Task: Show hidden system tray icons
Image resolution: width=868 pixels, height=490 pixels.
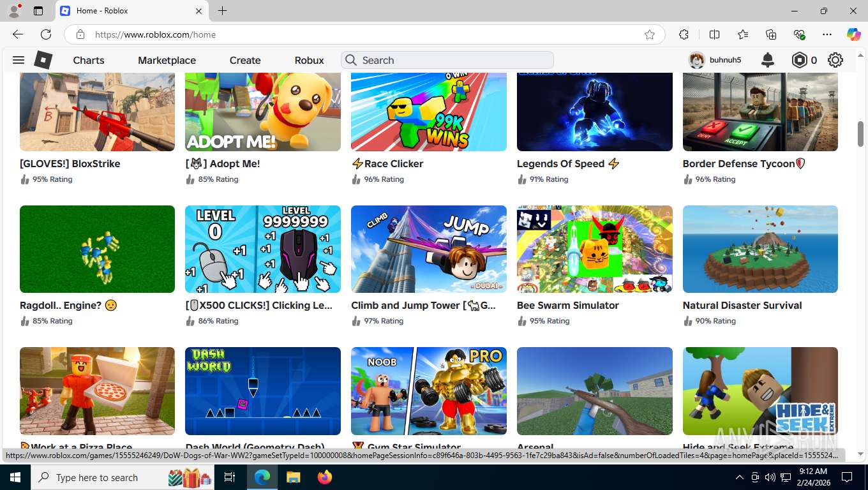Action: 740,477
